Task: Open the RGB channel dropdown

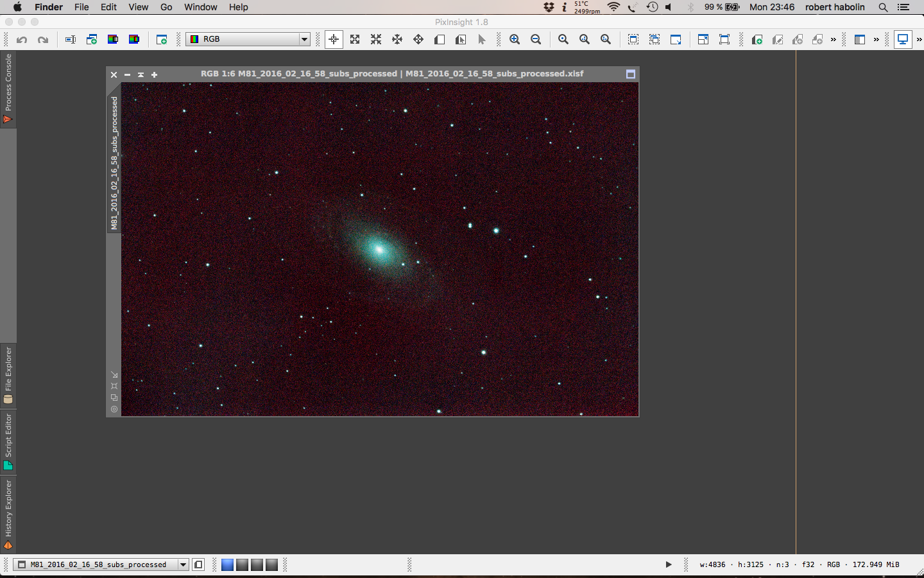Action: pos(248,39)
